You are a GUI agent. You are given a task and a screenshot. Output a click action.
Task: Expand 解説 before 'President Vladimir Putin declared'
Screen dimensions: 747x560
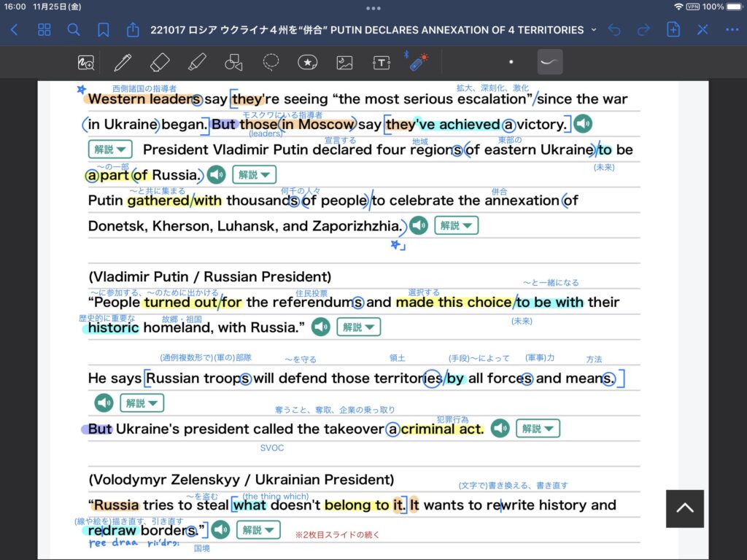[x=110, y=149]
